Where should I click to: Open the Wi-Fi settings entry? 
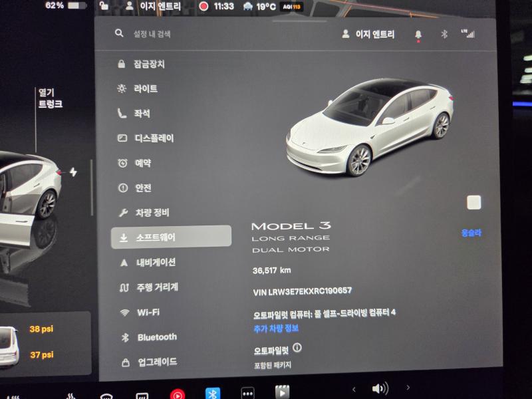coord(140,312)
